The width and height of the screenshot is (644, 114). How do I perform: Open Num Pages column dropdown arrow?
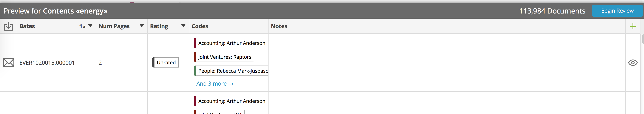click(142, 26)
